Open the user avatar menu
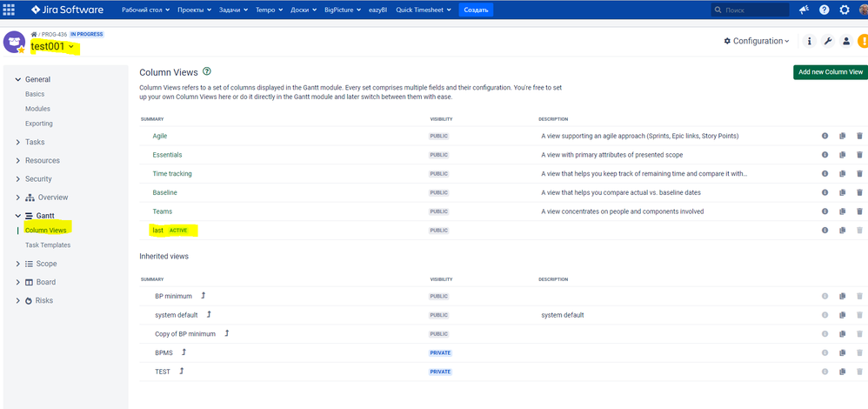The image size is (868, 409). click(x=864, y=10)
